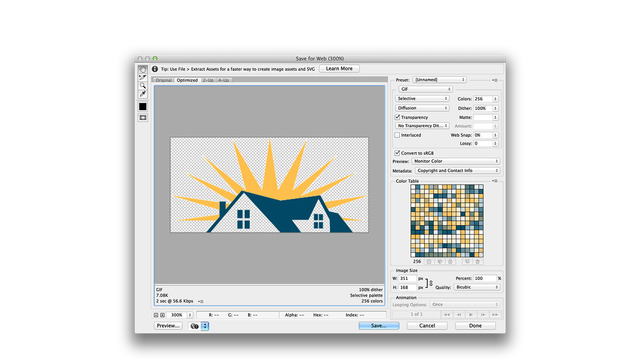Disable the Transparency checkbox

click(397, 117)
